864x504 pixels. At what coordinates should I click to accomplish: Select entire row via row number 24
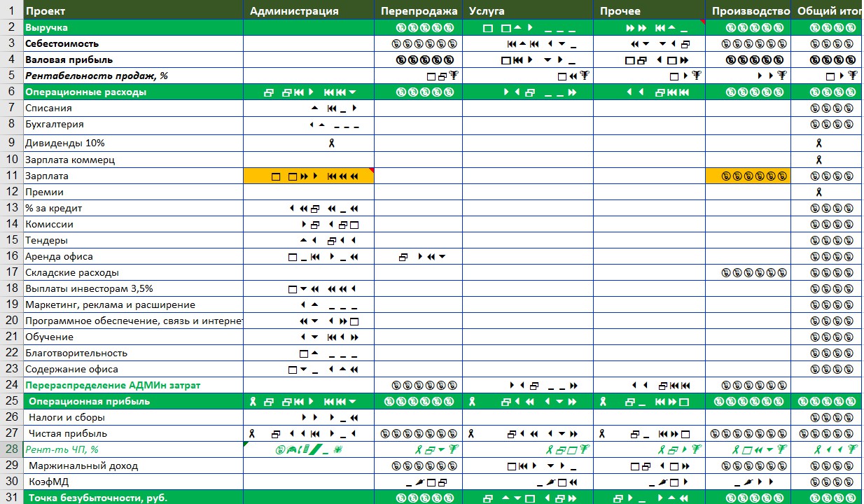11,385
